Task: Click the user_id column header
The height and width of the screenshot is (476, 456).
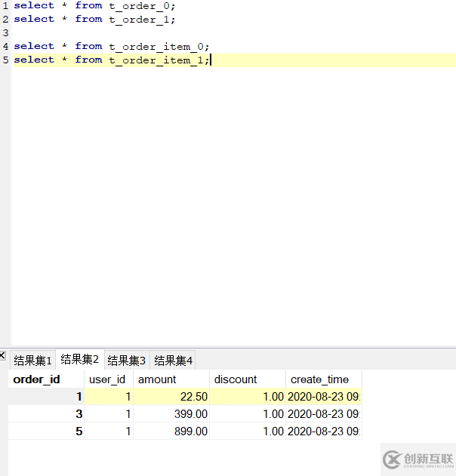Action: click(x=107, y=379)
